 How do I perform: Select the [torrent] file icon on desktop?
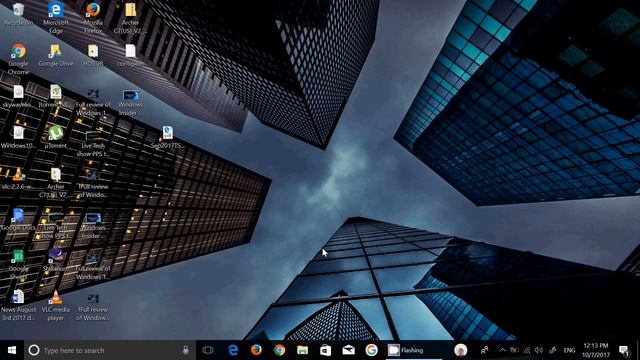click(x=56, y=96)
